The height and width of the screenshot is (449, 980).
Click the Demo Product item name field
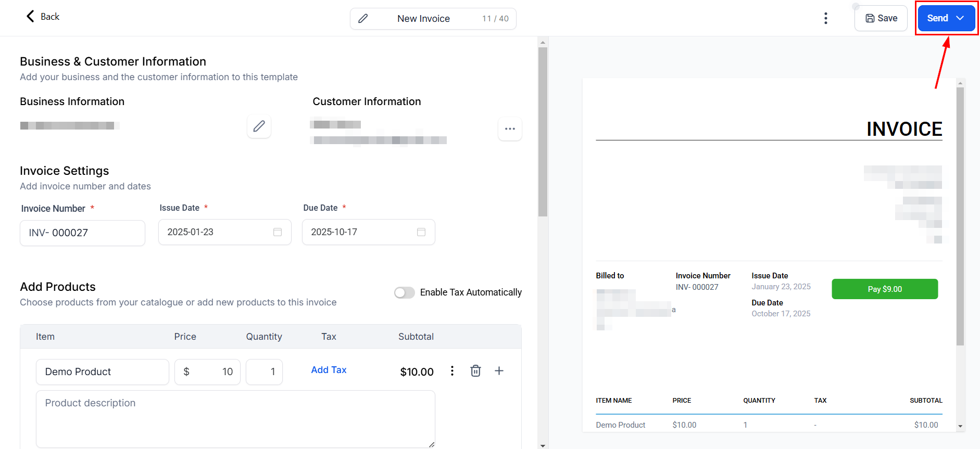coord(103,372)
